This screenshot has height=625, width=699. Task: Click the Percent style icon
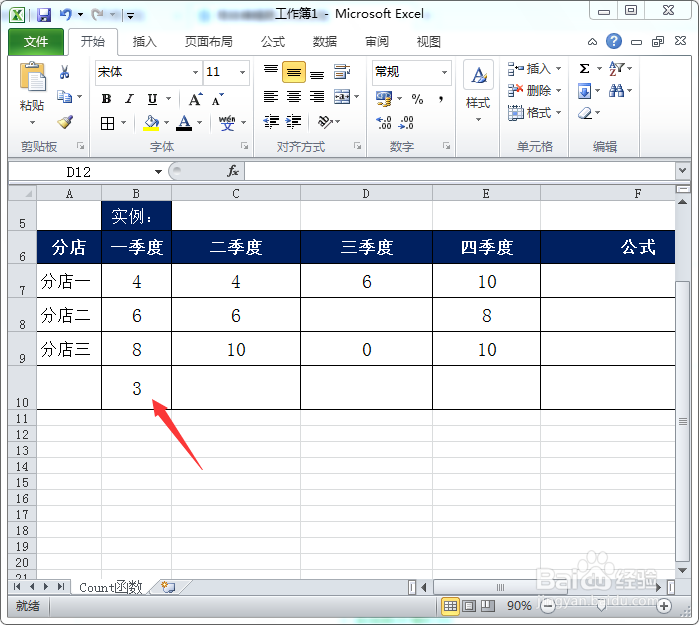pyautogui.click(x=417, y=99)
